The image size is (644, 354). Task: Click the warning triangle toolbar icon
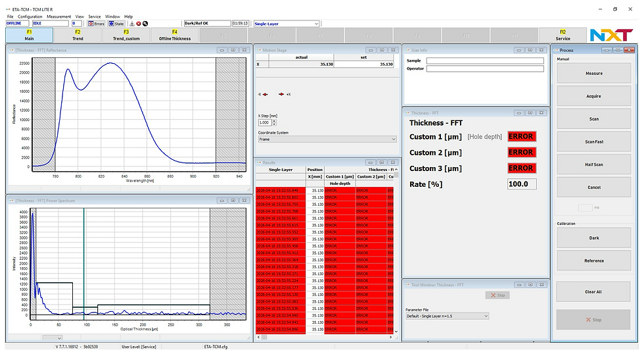(x=132, y=24)
